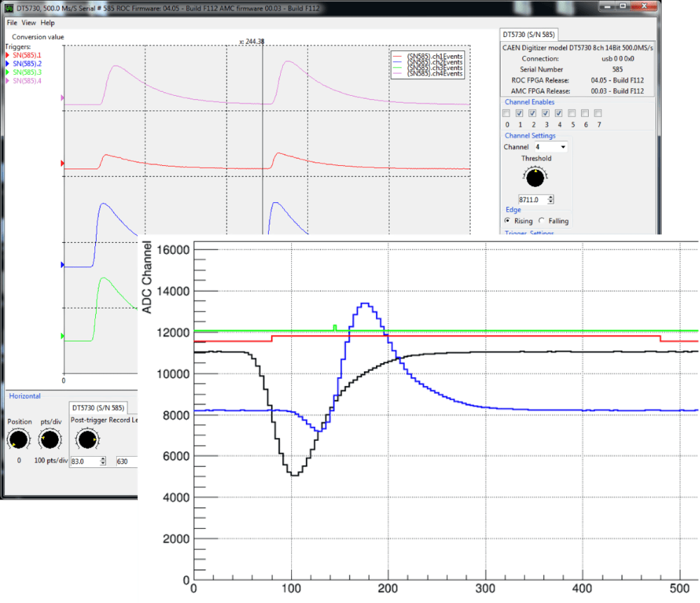Click the threshold value stepper arrows
Image resolution: width=700 pixels, height=603 pixels.
(x=551, y=200)
